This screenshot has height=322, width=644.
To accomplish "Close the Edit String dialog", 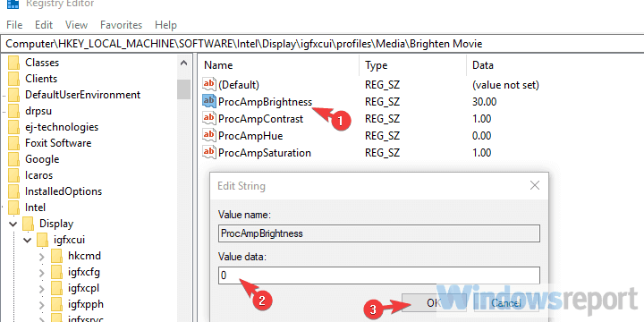I will tap(534, 186).
